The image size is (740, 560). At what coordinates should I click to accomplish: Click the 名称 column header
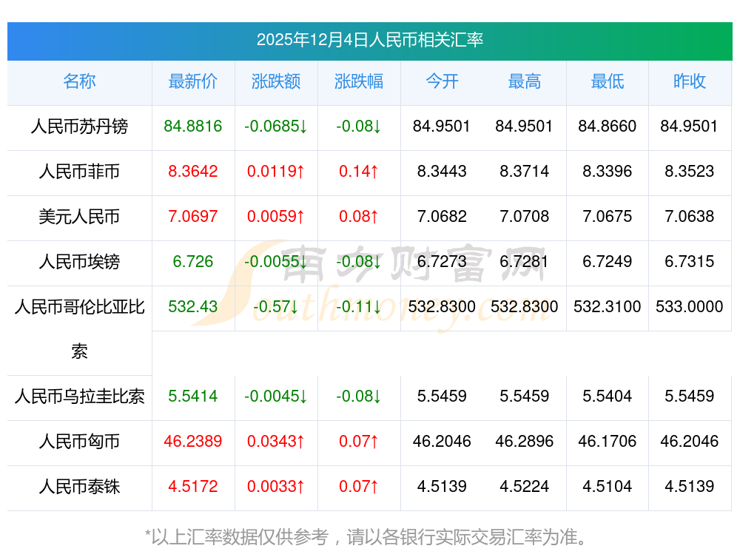pyautogui.click(x=79, y=81)
